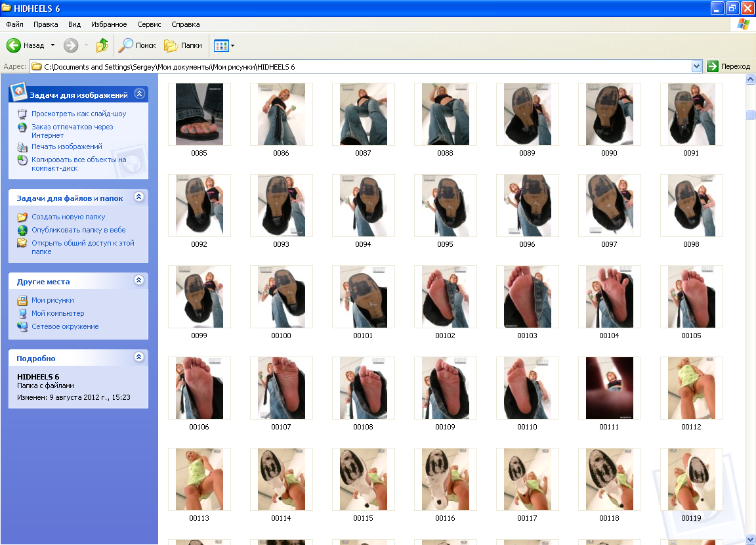Screen dimensions: 756x545
Task: Collapse the Подробно details panel
Action: tap(139, 357)
